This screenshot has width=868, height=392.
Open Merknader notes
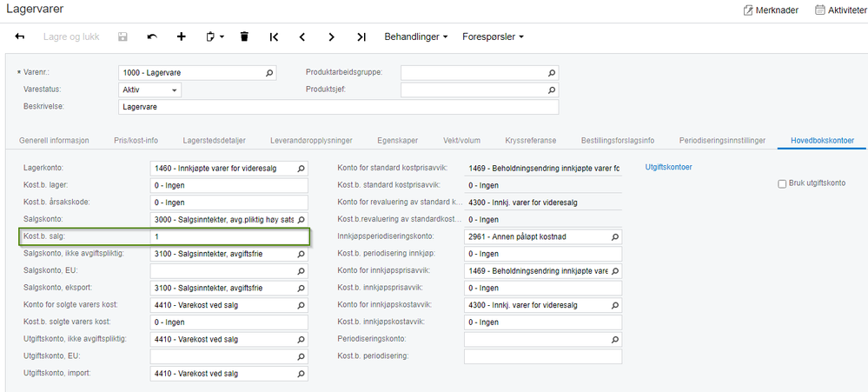(772, 10)
